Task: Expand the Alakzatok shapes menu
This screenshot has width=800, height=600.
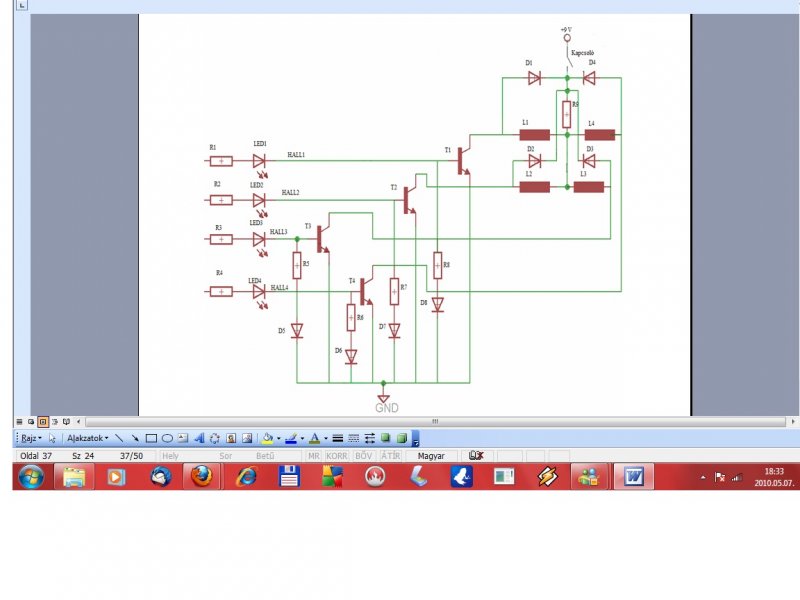Action: point(87,438)
